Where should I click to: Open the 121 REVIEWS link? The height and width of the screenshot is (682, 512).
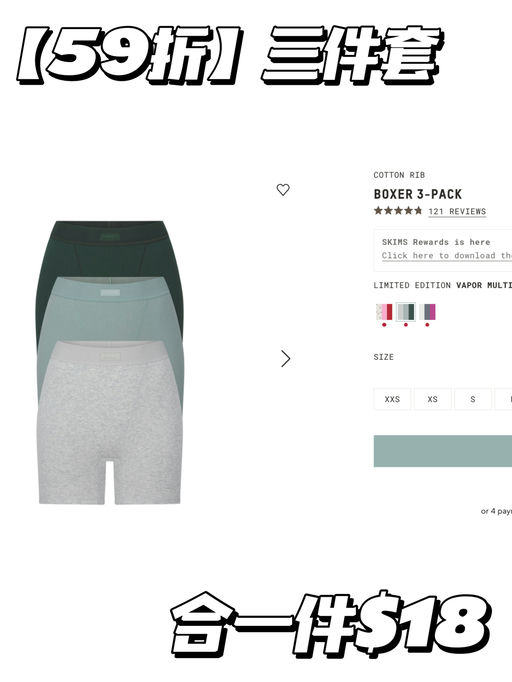(x=457, y=211)
